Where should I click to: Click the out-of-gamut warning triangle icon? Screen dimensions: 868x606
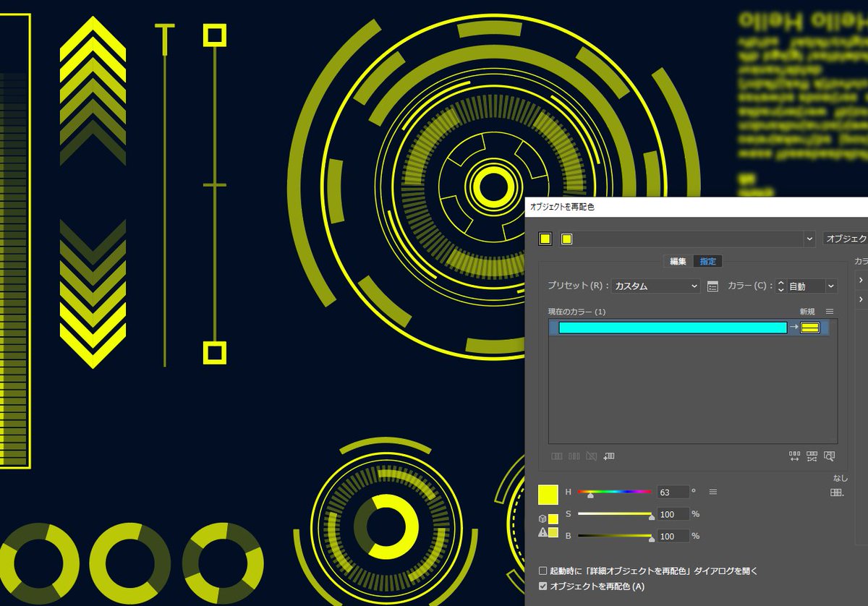[x=542, y=532]
